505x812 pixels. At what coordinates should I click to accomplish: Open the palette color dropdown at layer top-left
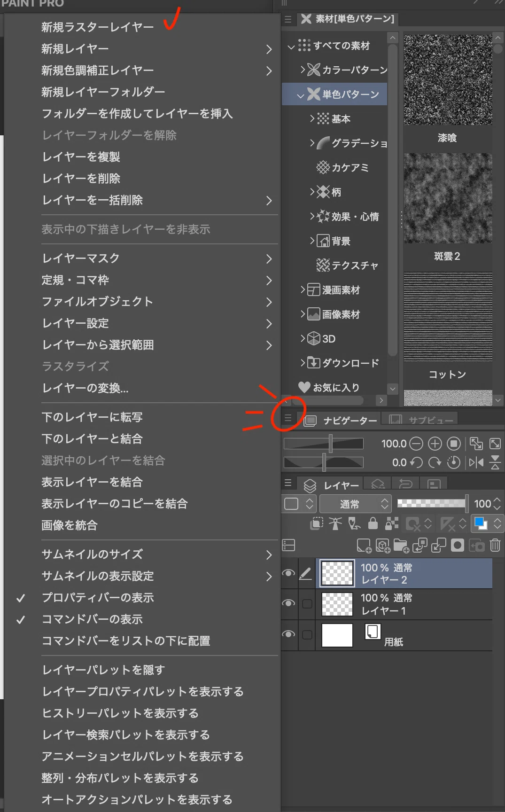coord(299,504)
